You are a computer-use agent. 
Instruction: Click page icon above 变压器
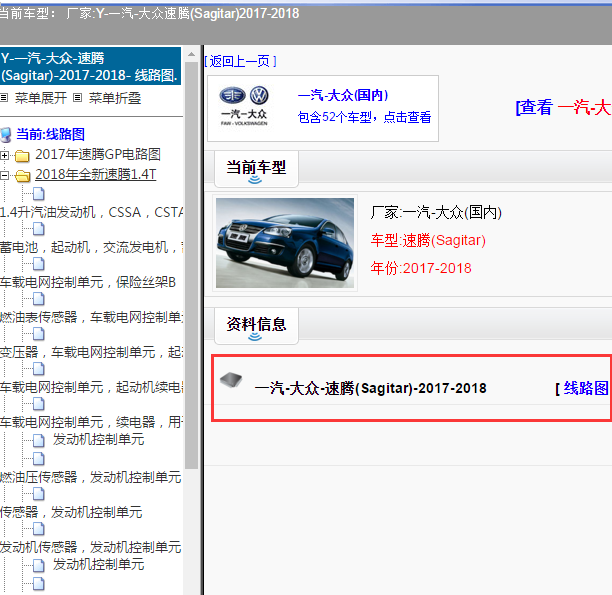tap(39, 334)
